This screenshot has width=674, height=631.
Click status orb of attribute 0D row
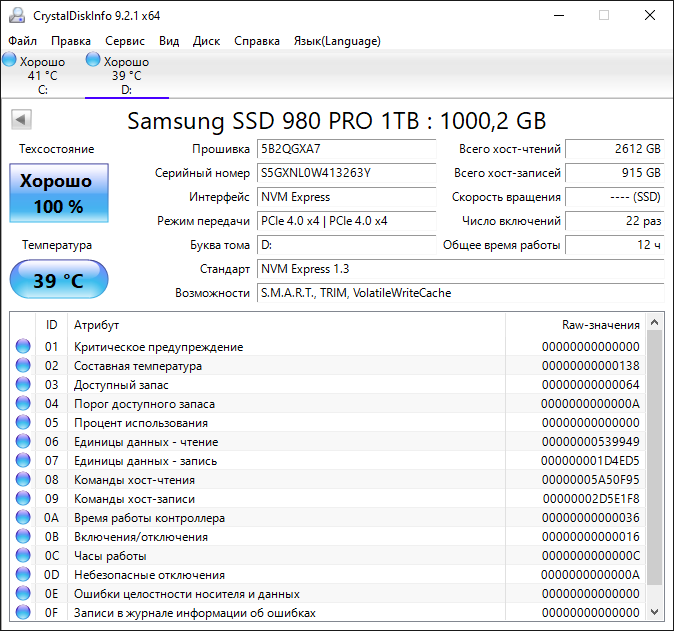click(x=23, y=574)
